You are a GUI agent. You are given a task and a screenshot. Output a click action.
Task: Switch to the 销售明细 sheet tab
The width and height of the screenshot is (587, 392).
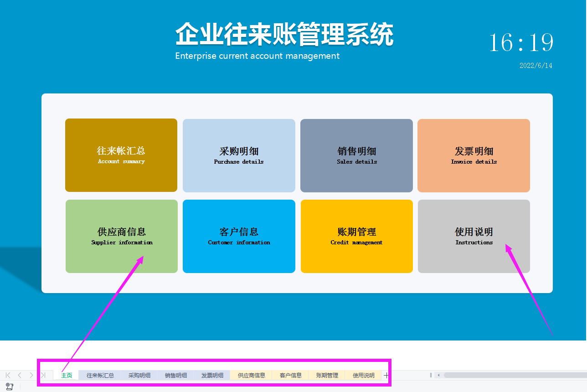pyautogui.click(x=176, y=375)
